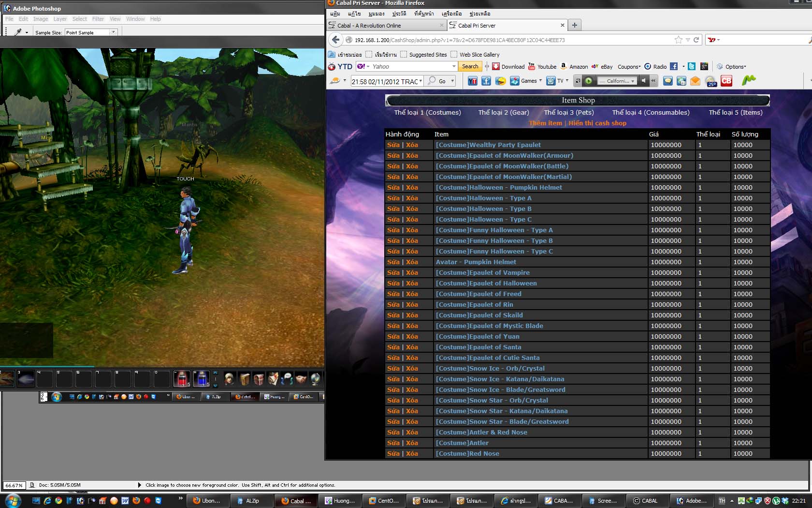Image resolution: width=812 pixels, height=508 pixels.
Task: Click the Hiển thị cash shop link
Action: (x=597, y=123)
